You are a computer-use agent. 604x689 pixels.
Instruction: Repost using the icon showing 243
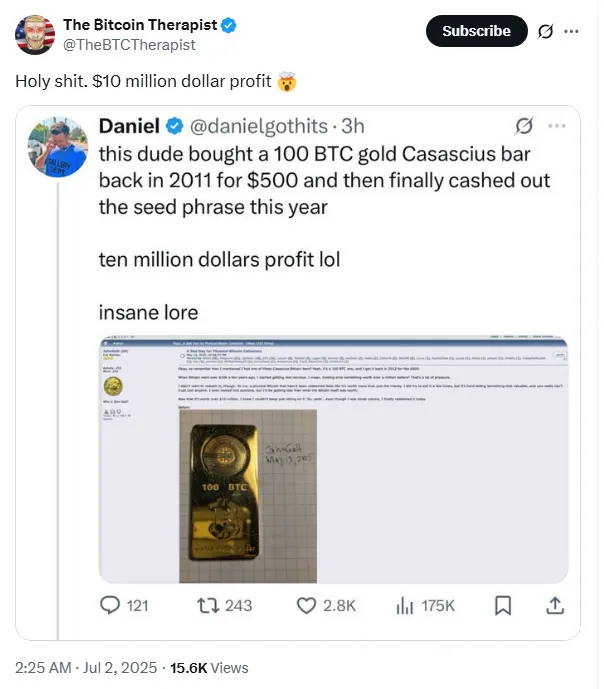point(225,606)
